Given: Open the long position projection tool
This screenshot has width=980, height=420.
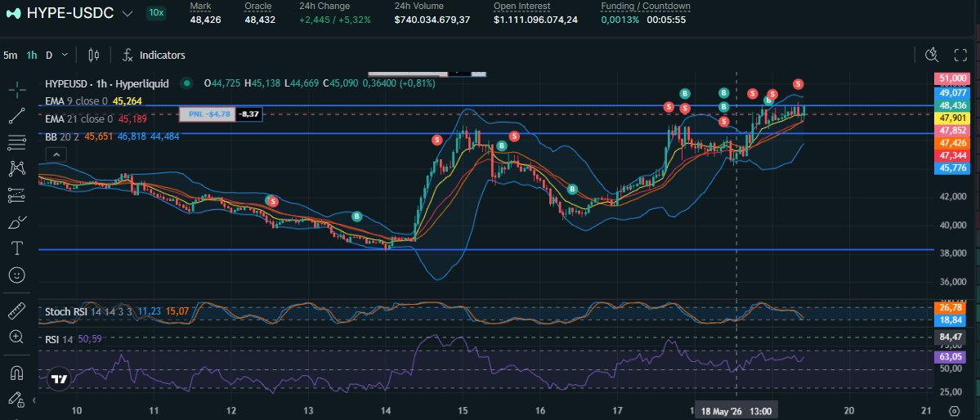Looking at the screenshot, I should [17, 195].
